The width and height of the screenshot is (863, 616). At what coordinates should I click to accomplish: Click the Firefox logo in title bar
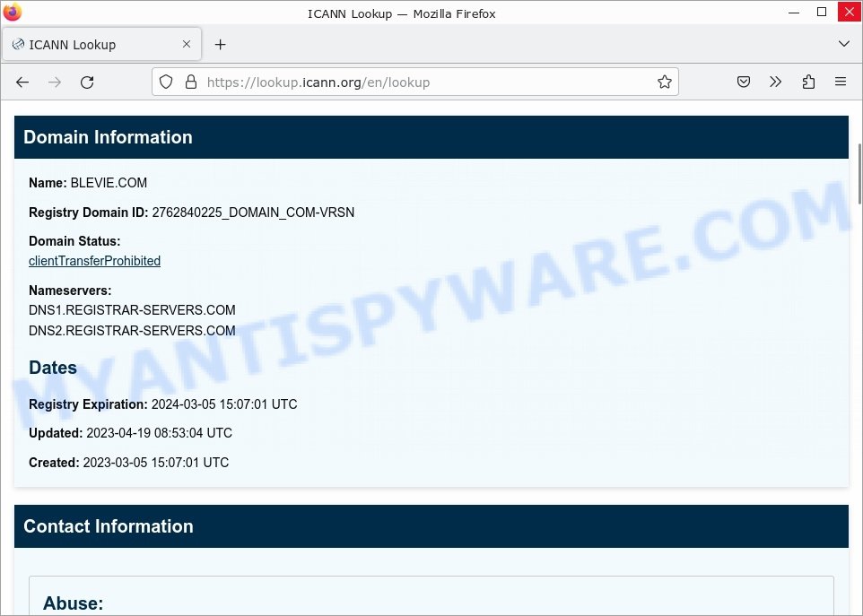pos(12,12)
